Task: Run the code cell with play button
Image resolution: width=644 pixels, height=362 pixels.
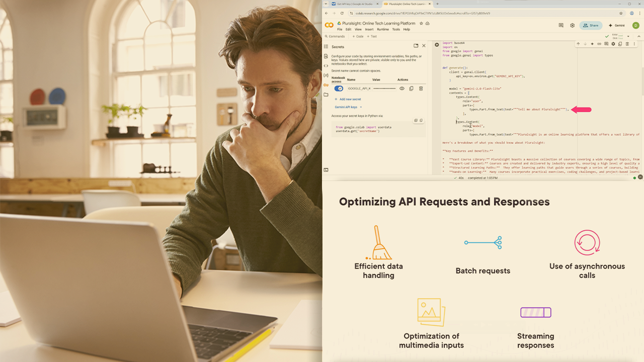Action: [x=437, y=45]
